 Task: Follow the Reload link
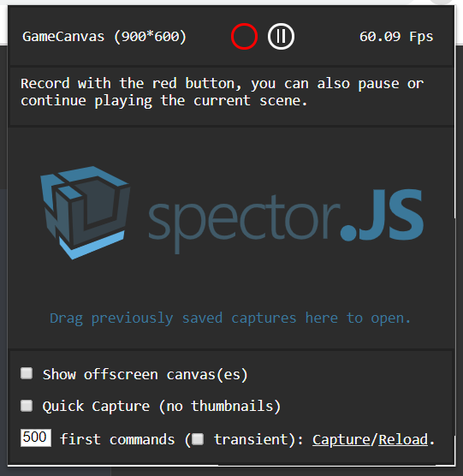pos(403,439)
